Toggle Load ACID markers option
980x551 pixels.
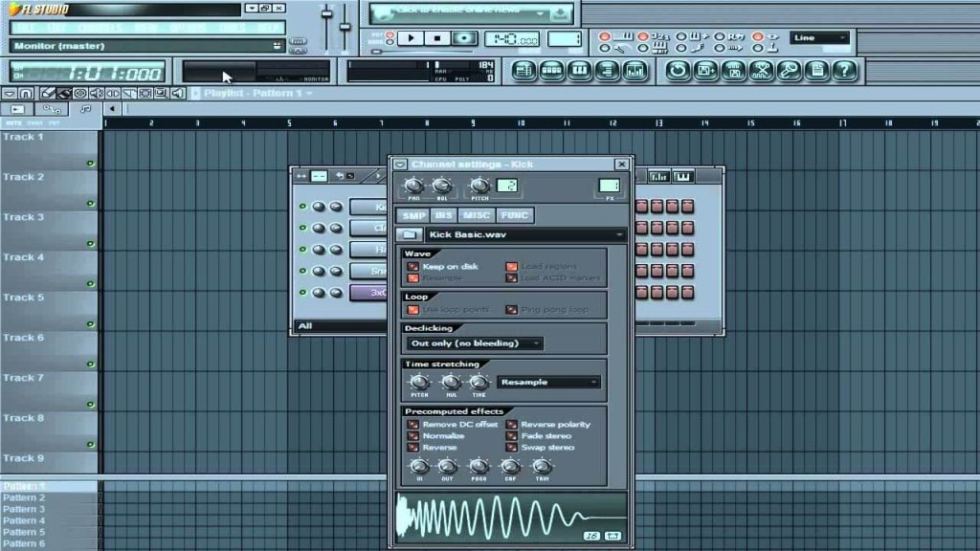[x=511, y=278]
